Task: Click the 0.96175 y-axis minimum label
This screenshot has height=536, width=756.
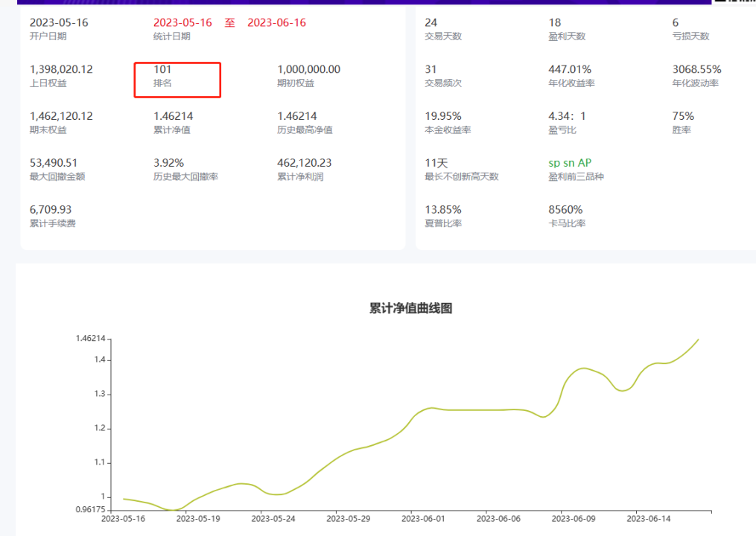Action: point(91,509)
